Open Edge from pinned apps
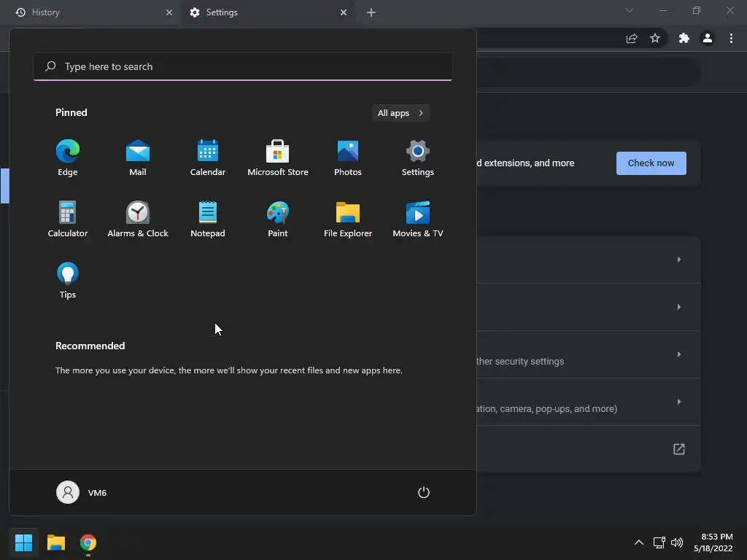Screen dimensions: 747x560 (x=68, y=158)
